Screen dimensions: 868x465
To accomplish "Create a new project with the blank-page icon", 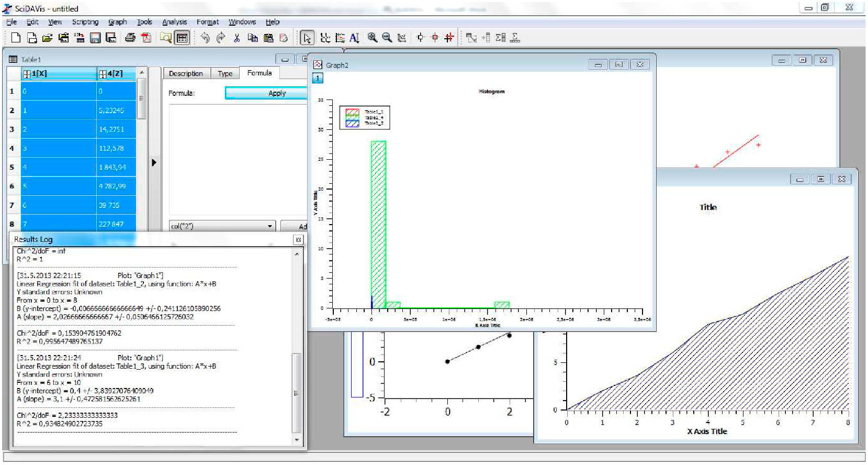I will tap(16, 38).
